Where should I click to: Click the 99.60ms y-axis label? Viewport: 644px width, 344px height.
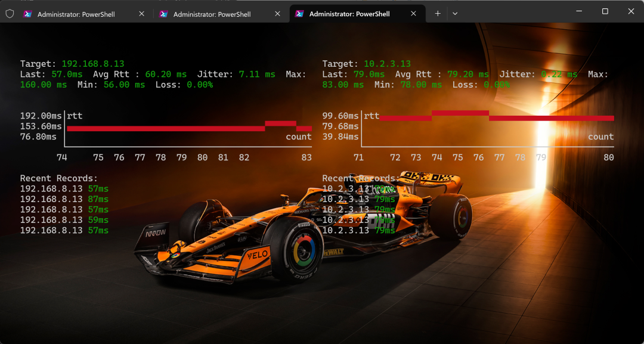click(340, 116)
